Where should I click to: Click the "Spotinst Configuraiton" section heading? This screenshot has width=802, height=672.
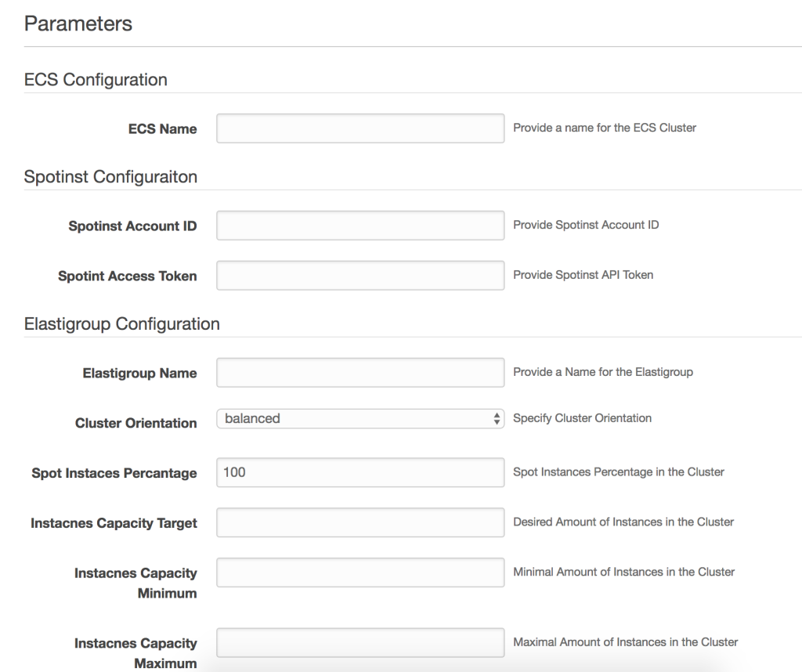(x=110, y=177)
